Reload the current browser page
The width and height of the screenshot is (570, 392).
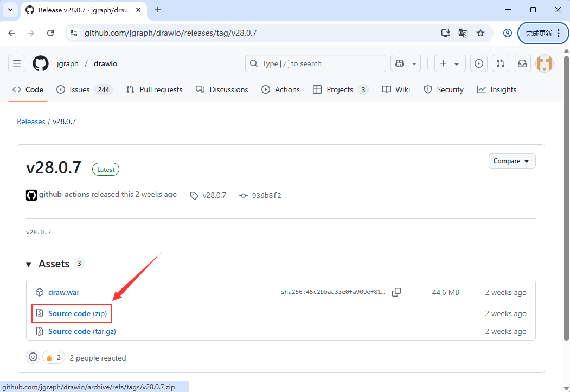[50, 33]
